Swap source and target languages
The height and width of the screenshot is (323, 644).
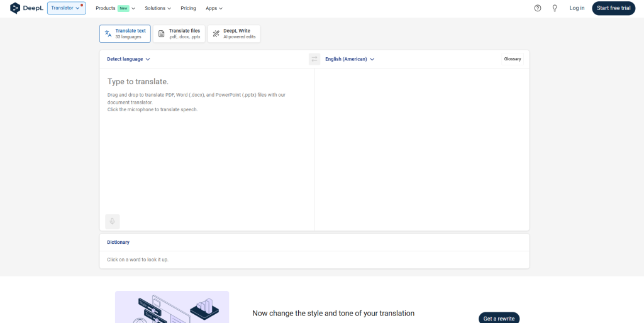coord(314,59)
